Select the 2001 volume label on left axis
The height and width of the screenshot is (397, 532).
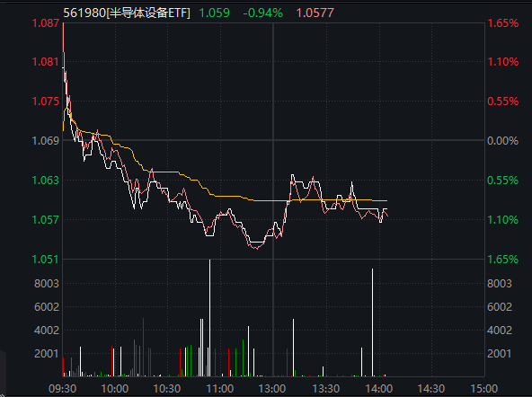pos(47,354)
